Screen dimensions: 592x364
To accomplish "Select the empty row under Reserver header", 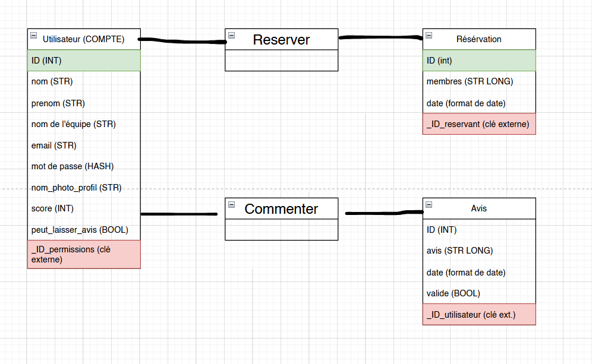I will (281, 61).
